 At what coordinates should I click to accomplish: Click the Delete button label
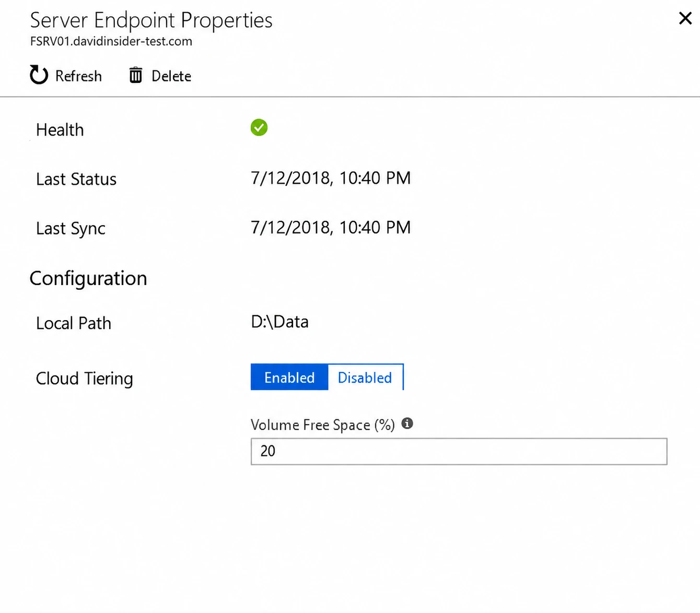click(x=171, y=76)
